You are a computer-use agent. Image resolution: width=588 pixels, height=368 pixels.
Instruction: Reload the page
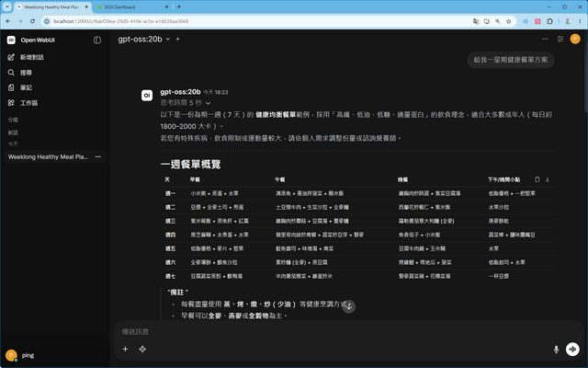point(33,21)
